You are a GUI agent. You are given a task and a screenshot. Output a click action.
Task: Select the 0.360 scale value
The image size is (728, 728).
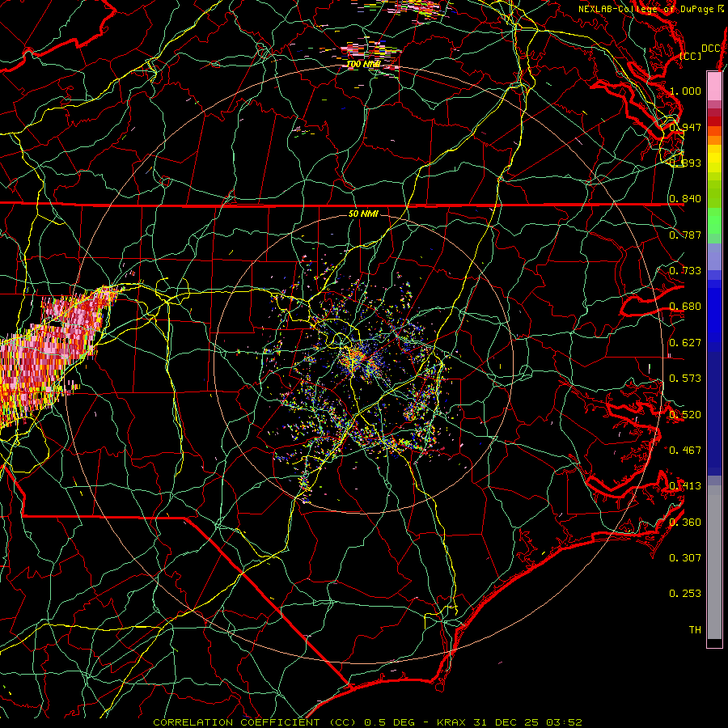point(685,522)
